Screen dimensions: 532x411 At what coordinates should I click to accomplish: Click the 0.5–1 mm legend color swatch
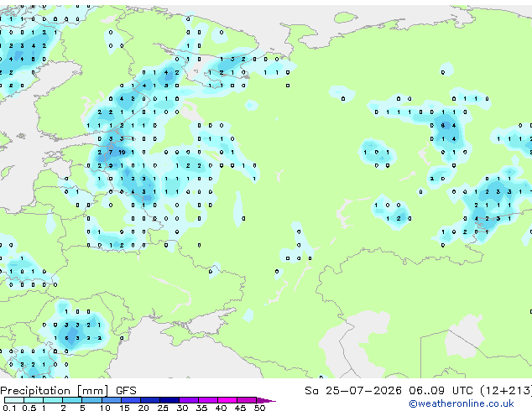(34, 400)
